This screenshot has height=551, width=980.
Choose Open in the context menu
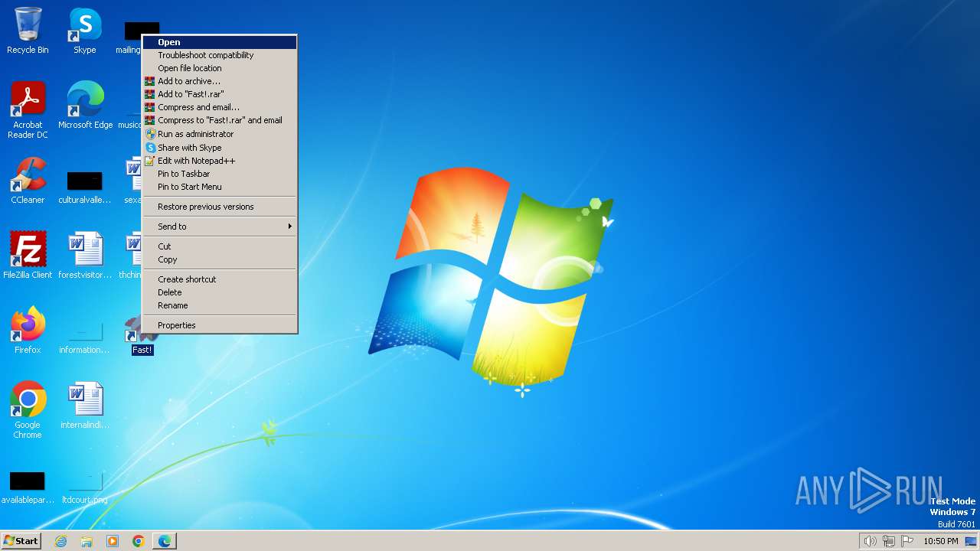(x=220, y=42)
